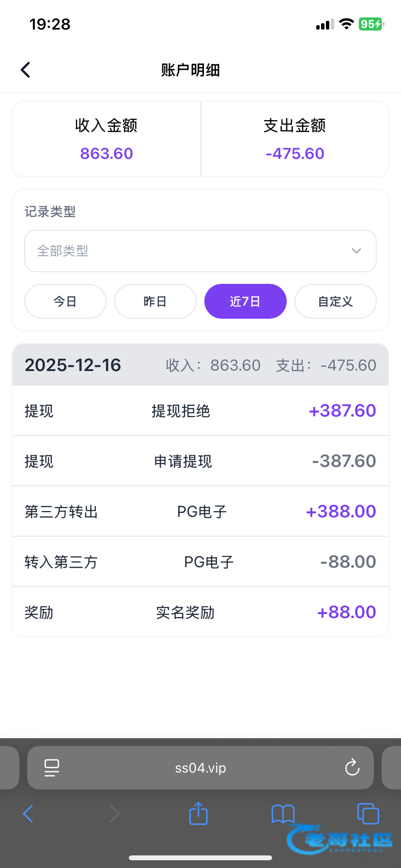
Task: Tap the 2025-12-16 date header
Action: pos(73,365)
